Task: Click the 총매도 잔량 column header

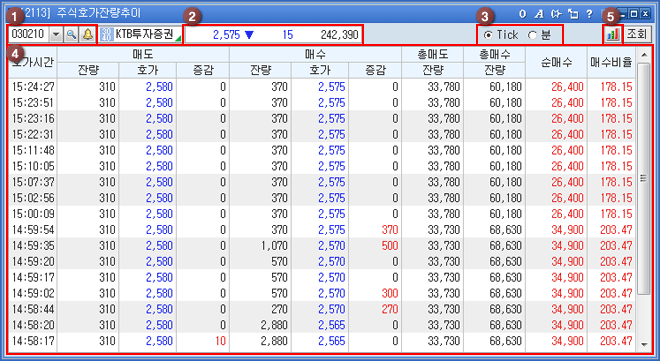Action: tap(432, 62)
